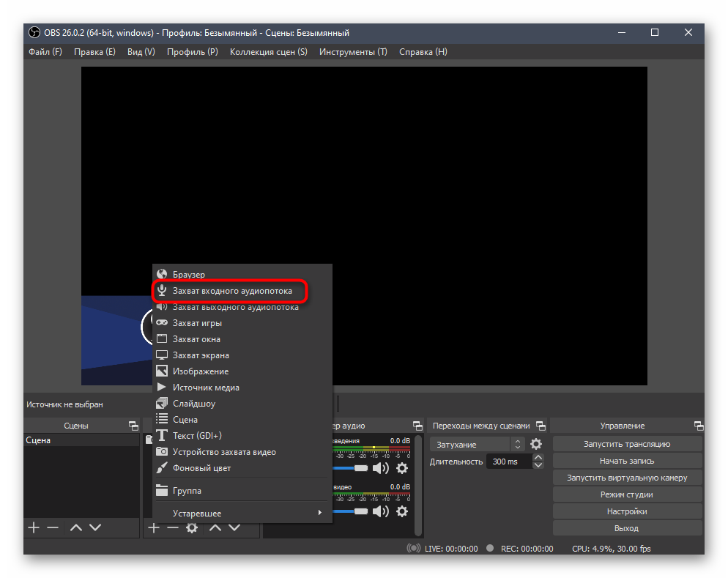
Task: Add a source with the plus icon
Action: coord(154,527)
